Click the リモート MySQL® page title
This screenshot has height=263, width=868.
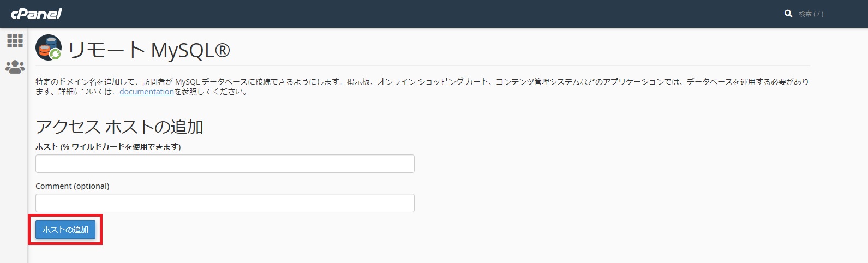tap(149, 50)
